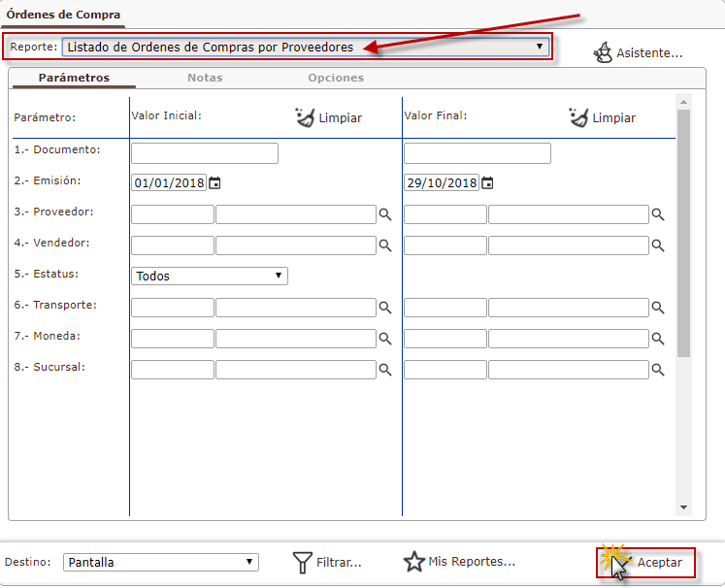Click the initial Emisión date field 01/01/2018
725x588 pixels.
coord(169,182)
